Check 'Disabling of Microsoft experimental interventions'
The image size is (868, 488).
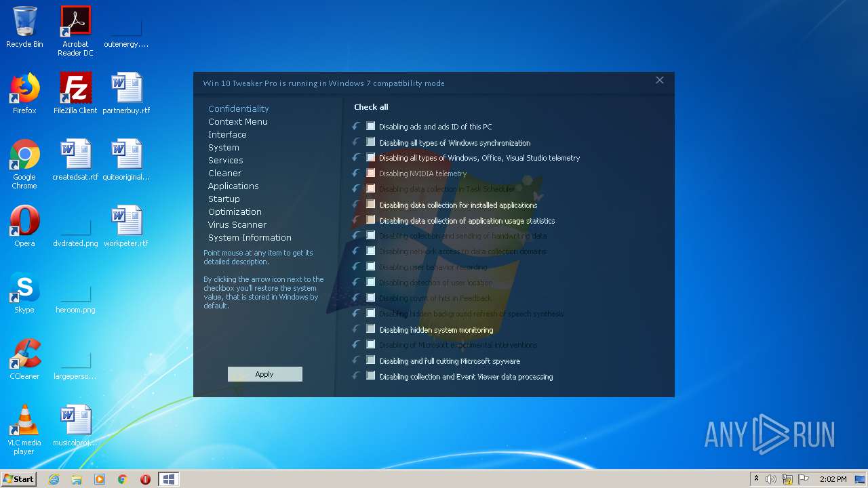[x=371, y=344]
